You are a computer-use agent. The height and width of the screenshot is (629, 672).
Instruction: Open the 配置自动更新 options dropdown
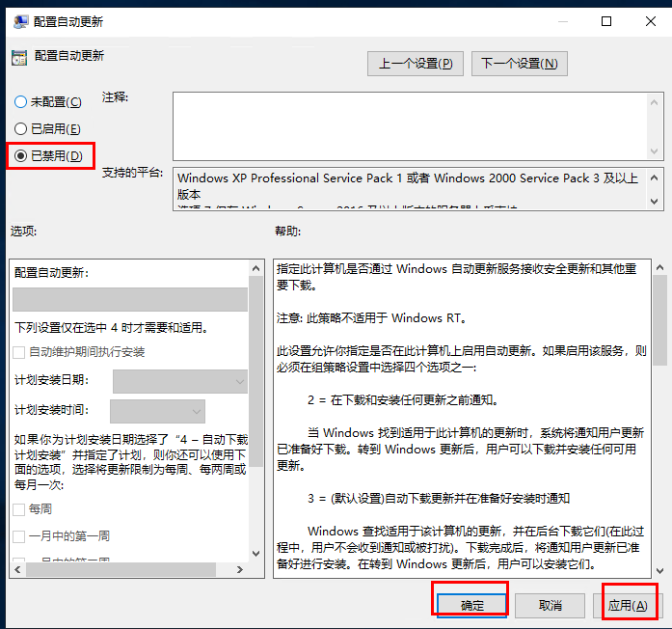click(x=129, y=299)
